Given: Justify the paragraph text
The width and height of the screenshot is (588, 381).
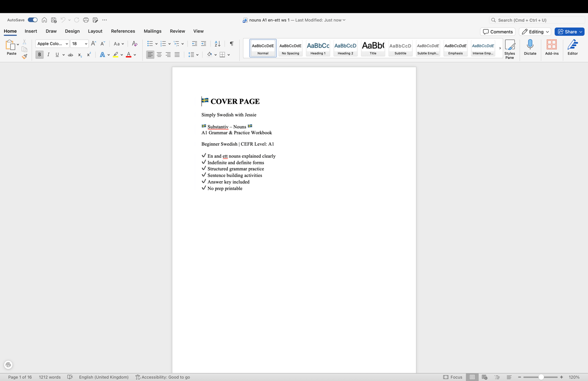Looking at the screenshot, I should [177, 55].
